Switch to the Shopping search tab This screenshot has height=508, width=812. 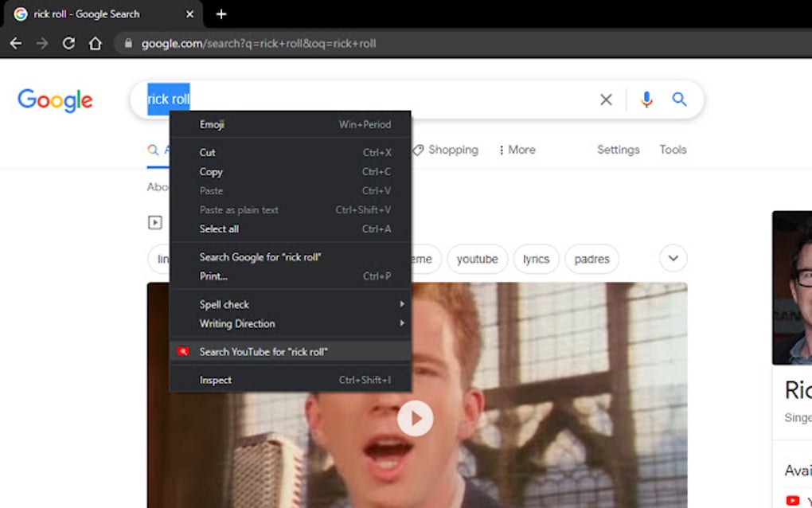coord(451,150)
